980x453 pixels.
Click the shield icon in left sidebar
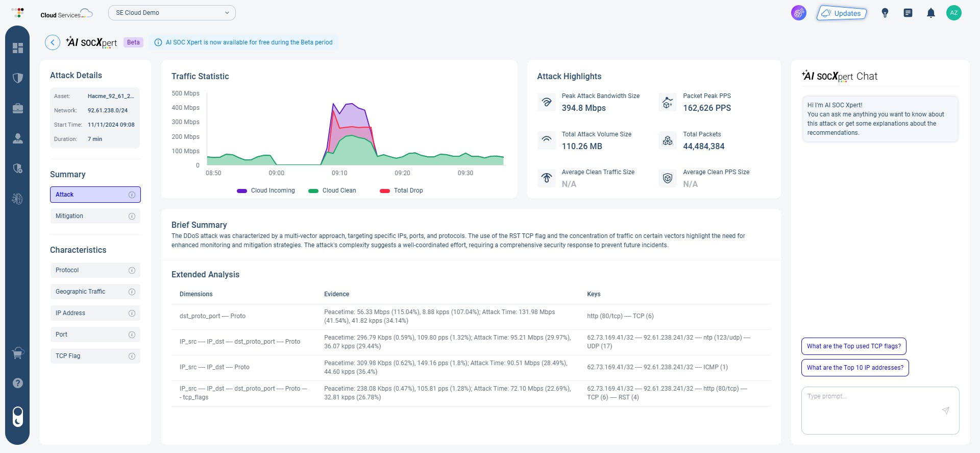point(18,78)
